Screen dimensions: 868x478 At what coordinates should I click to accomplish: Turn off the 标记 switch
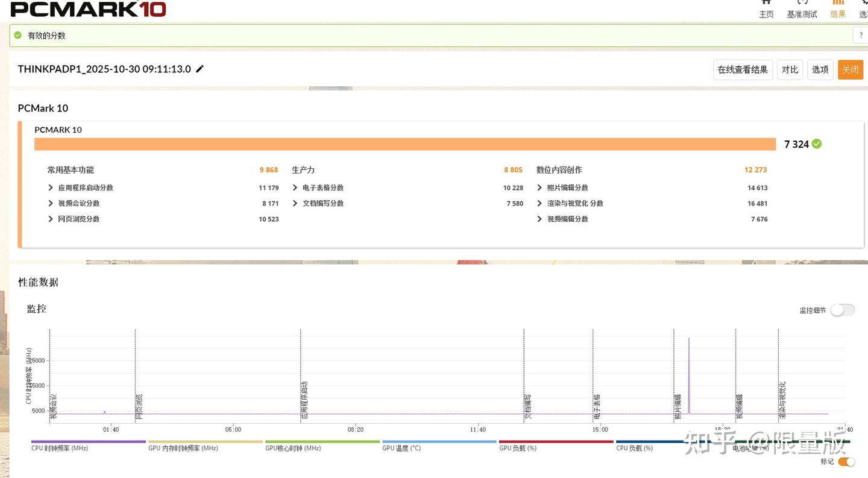(846, 462)
